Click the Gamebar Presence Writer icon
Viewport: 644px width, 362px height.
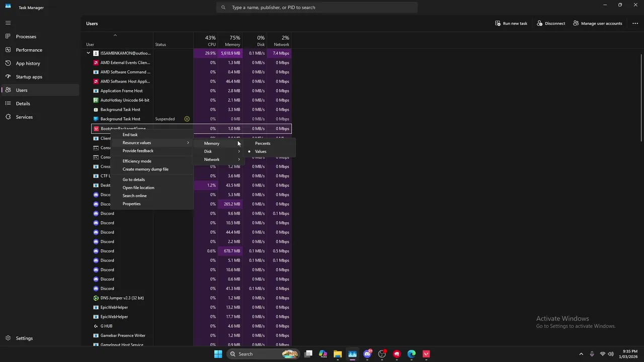click(96, 335)
